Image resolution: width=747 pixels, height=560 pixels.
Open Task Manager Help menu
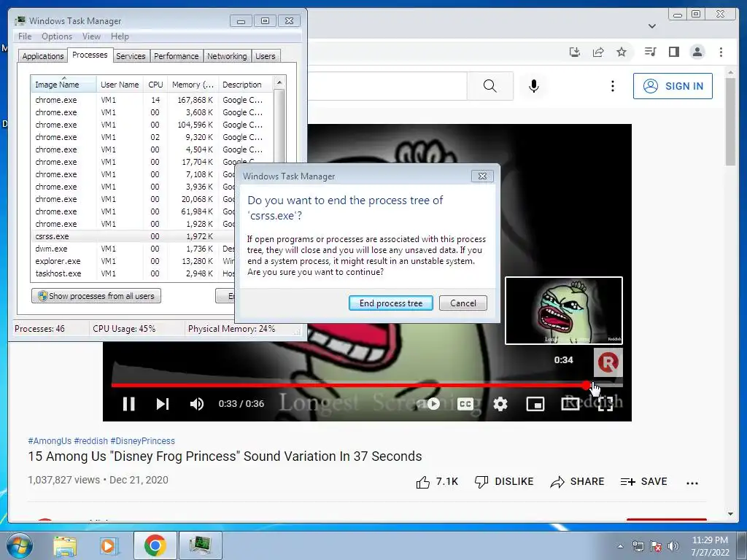[x=120, y=36]
